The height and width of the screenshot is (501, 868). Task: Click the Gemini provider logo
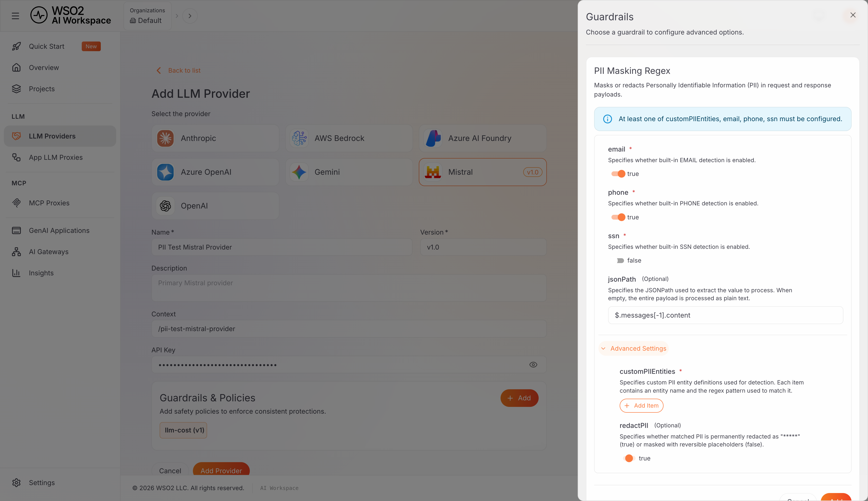tap(299, 172)
